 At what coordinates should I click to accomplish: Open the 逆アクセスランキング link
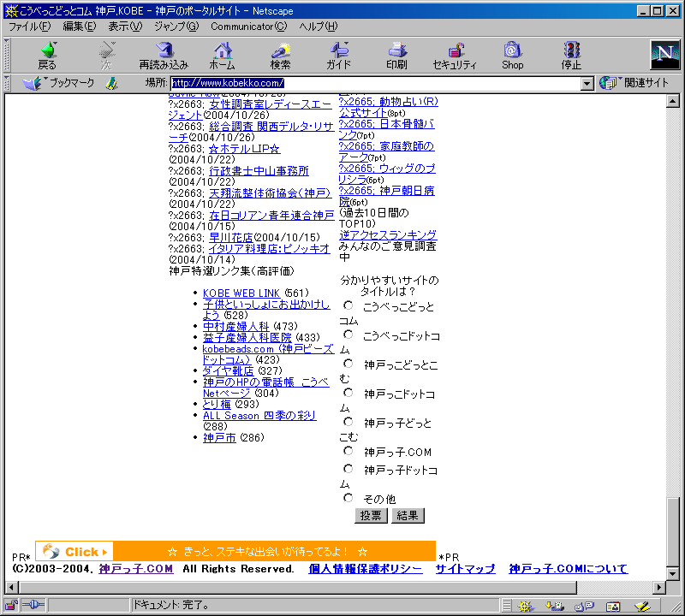pos(388,234)
